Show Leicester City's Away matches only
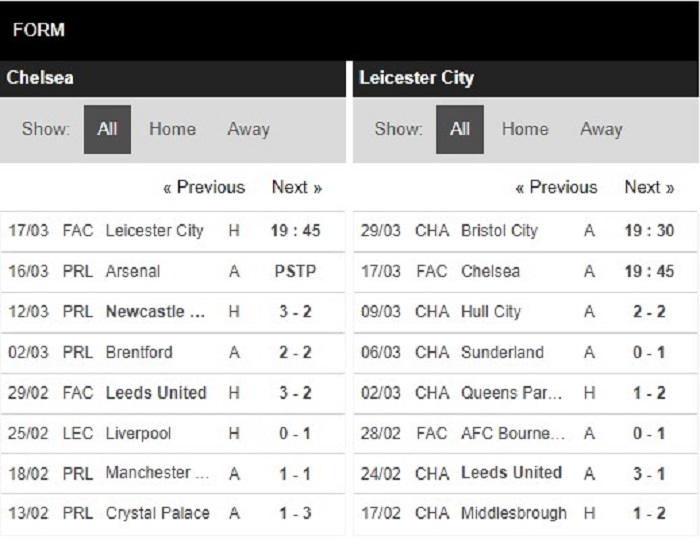The width and height of the screenshot is (700, 539). (601, 130)
